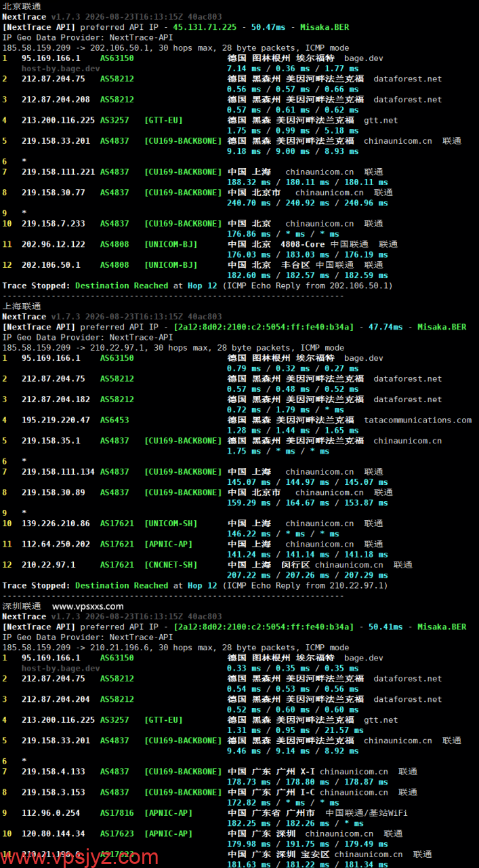Screen dimensions: 479x868
Task: Select the AS6453 number
Action: pyautogui.click(x=114, y=420)
